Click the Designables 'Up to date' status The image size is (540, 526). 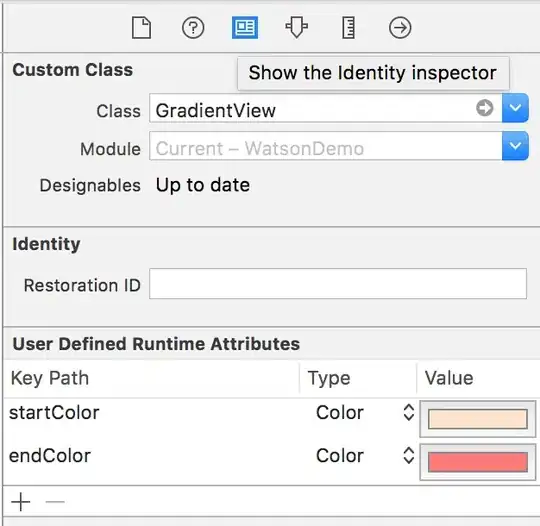click(203, 185)
